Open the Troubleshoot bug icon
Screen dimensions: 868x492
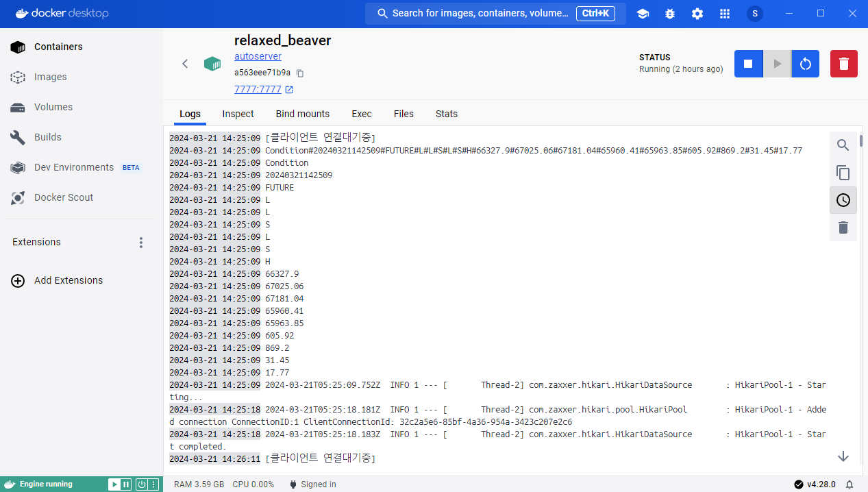point(670,14)
